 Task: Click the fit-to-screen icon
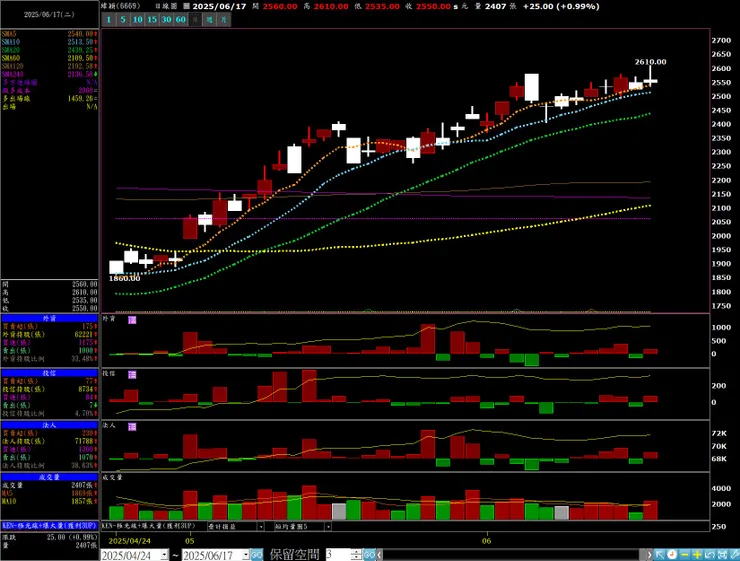(722, 555)
